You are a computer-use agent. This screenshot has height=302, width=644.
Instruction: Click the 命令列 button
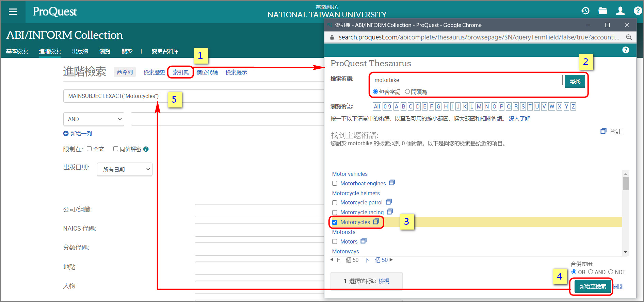tap(125, 72)
